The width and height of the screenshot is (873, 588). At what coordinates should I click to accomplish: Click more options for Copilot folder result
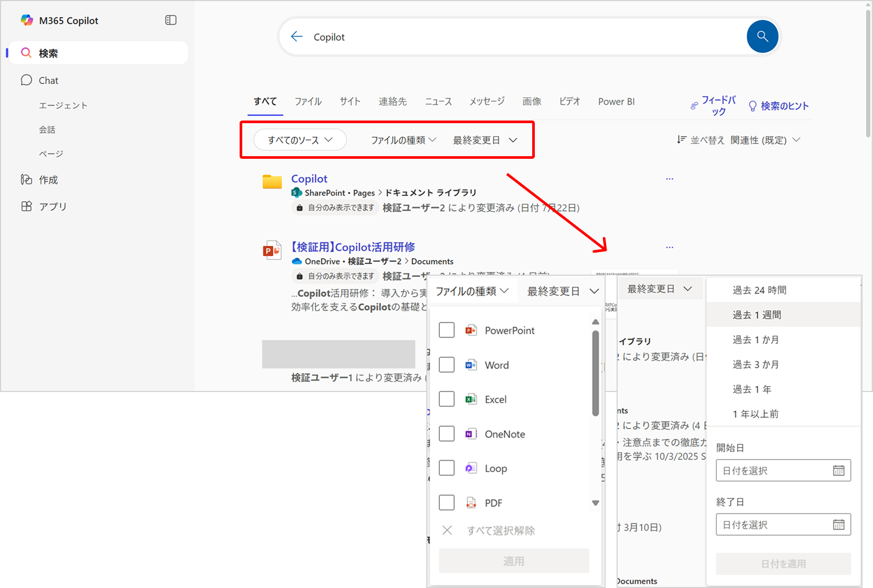coord(669,179)
